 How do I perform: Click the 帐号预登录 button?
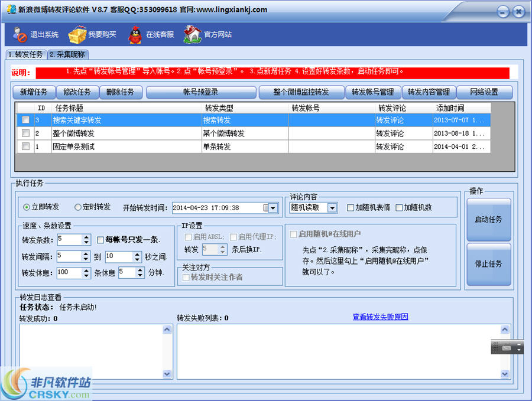click(x=201, y=92)
